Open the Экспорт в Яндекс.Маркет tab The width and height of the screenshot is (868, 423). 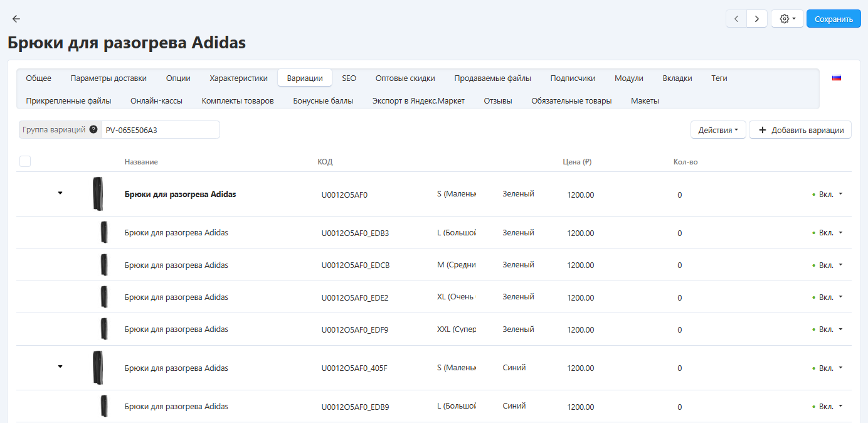(418, 100)
